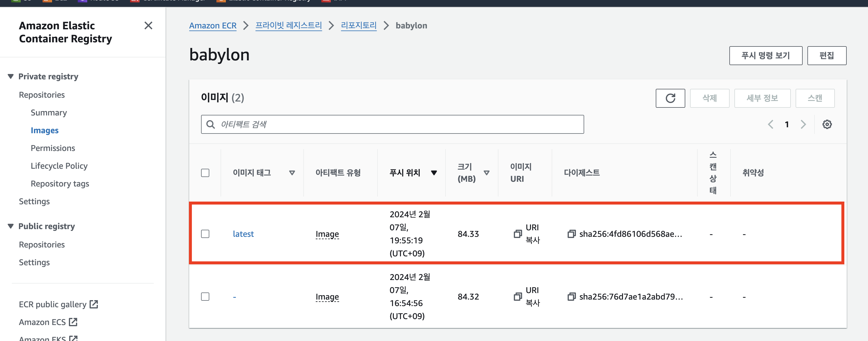This screenshot has height=341, width=868.
Task: Open Settings under Private registry
Action: coord(34,201)
